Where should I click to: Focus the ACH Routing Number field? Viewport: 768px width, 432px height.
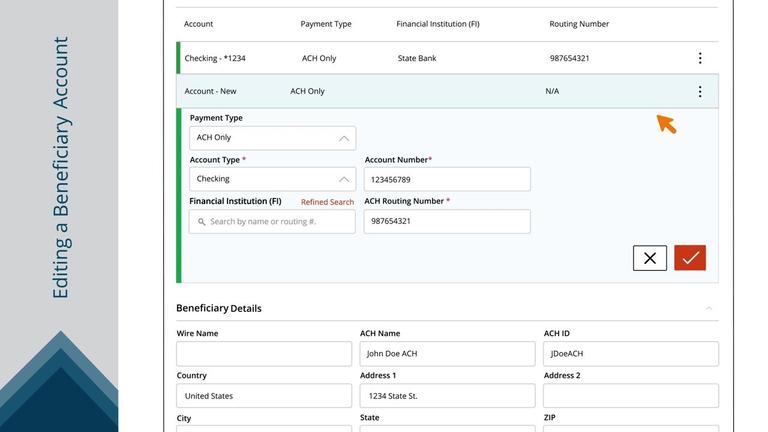click(x=447, y=221)
